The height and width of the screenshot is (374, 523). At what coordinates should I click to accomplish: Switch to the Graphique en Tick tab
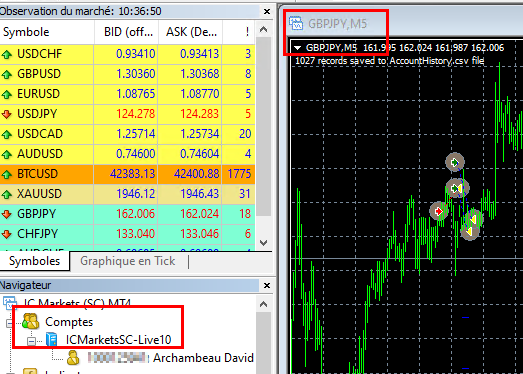click(127, 261)
